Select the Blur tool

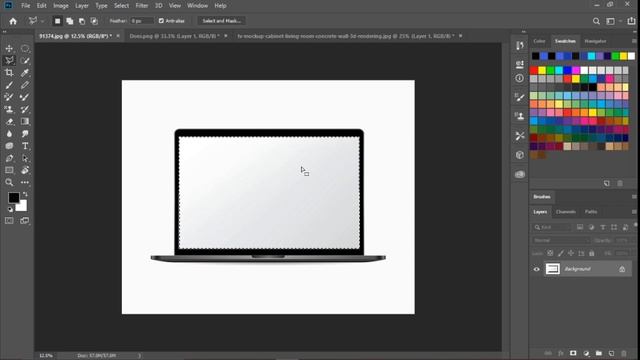point(9,134)
